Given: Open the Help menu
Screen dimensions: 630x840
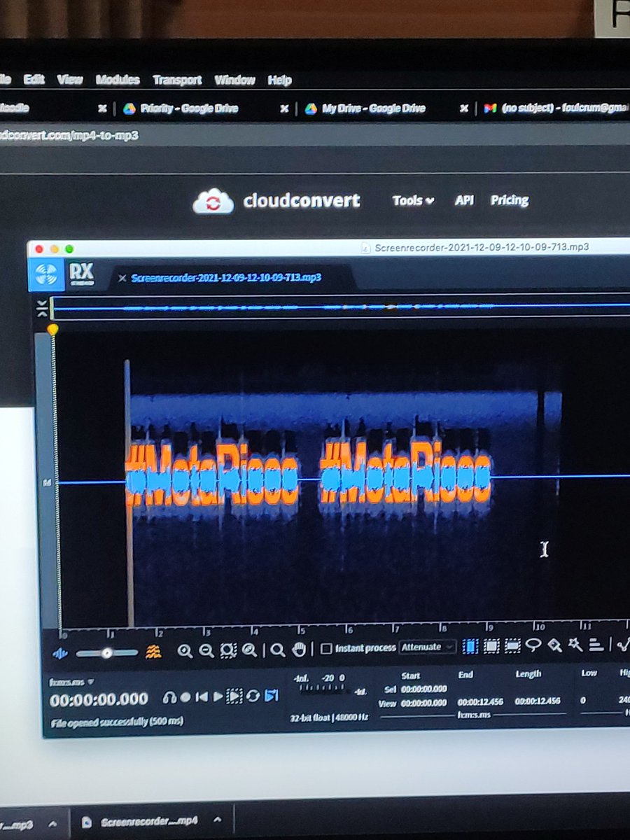Looking at the screenshot, I should (279, 80).
